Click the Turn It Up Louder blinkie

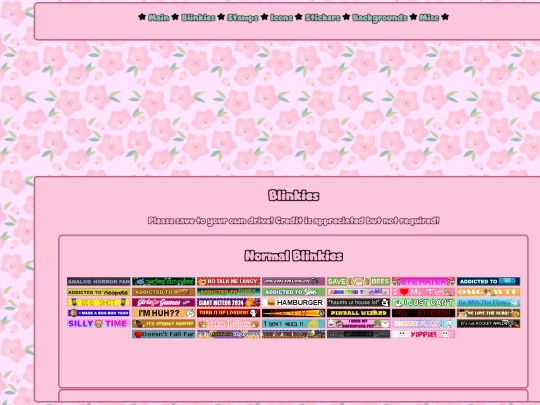pos(228,313)
